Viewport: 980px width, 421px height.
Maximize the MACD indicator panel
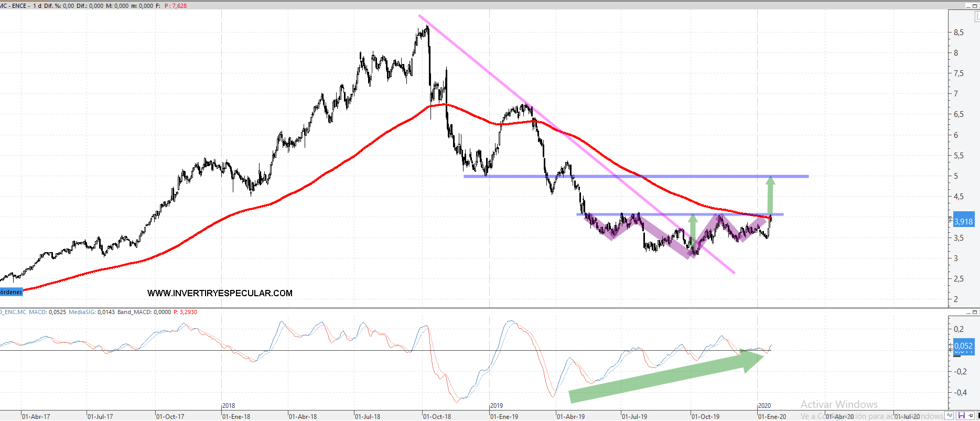click(x=975, y=312)
